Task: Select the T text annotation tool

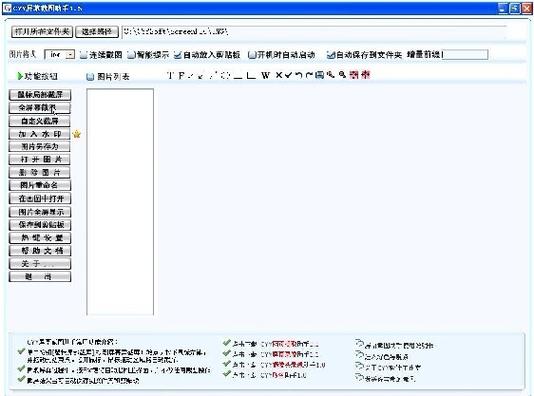Action: [171, 76]
